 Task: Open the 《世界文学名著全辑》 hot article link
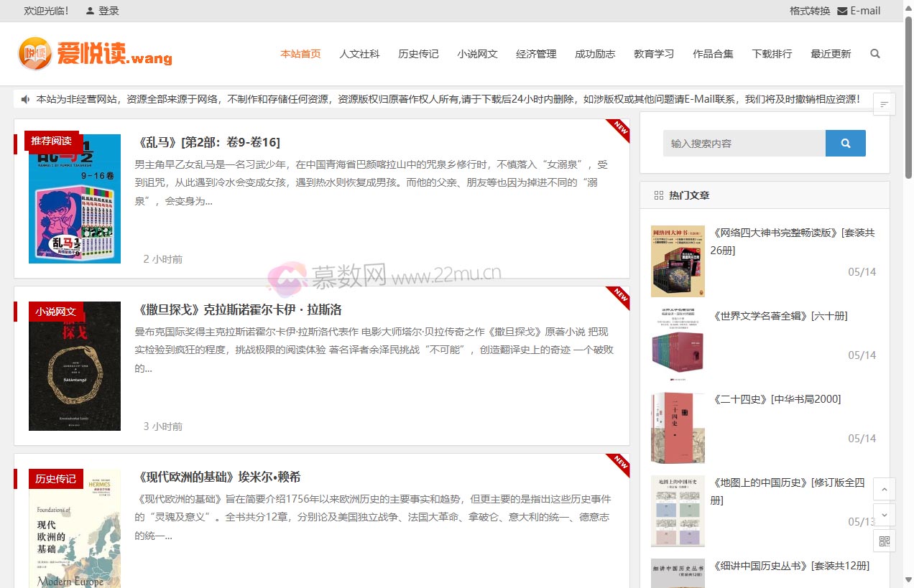tap(781, 315)
